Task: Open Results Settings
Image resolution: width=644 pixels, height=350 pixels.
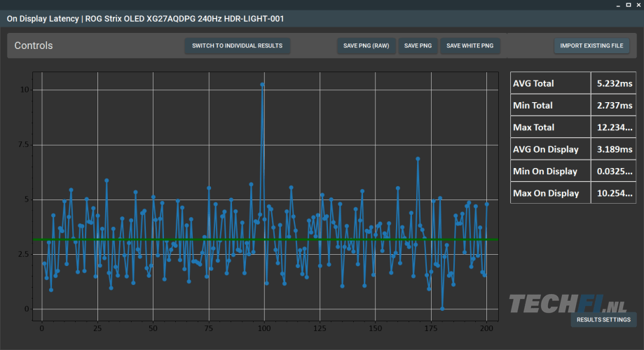Action: (603, 320)
